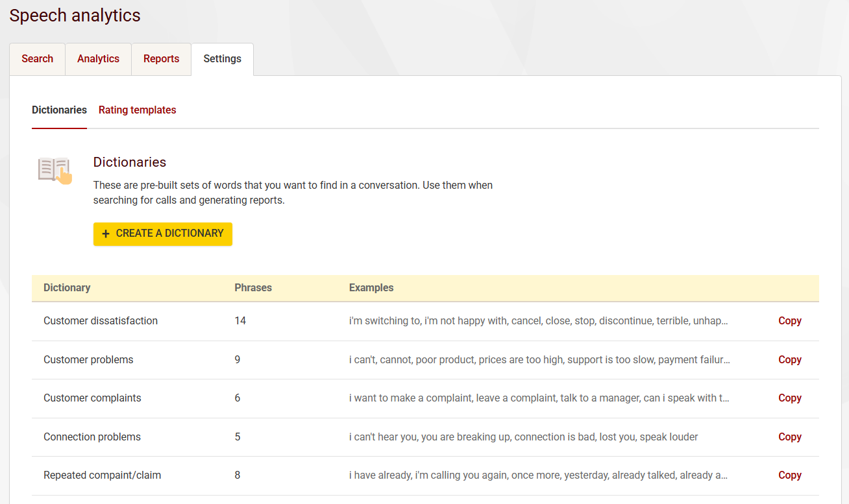
Task: Click the Create a Dictionary button
Action: coord(163,234)
